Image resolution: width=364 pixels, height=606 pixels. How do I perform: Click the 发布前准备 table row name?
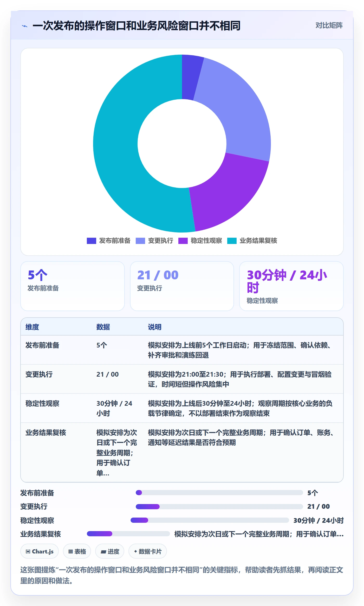point(42,345)
